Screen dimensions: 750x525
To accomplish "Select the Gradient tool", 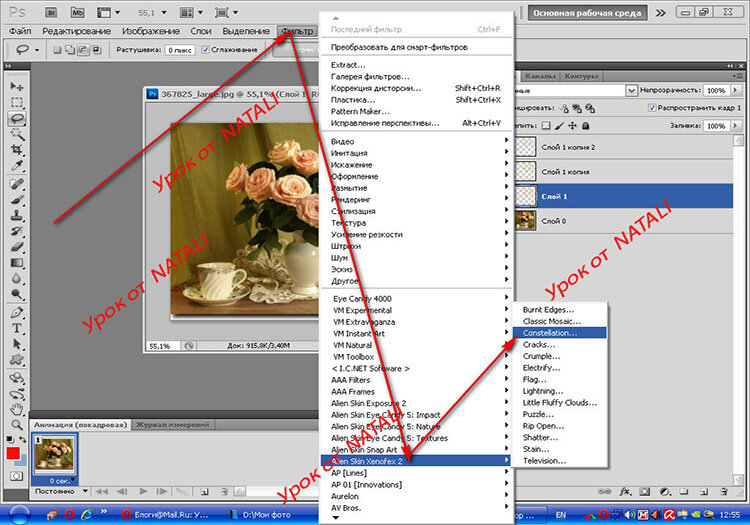I will pyautogui.click(x=17, y=263).
